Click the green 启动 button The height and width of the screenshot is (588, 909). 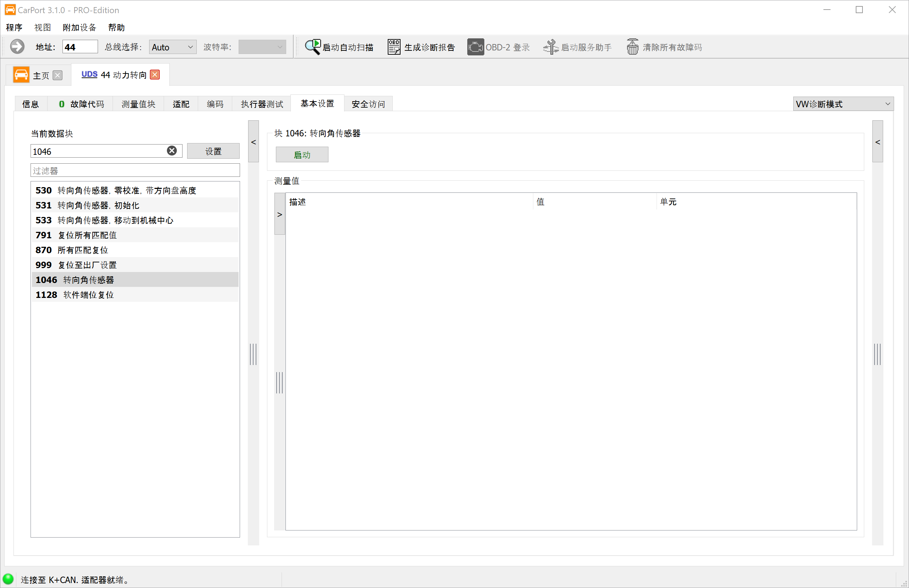point(302,155)
